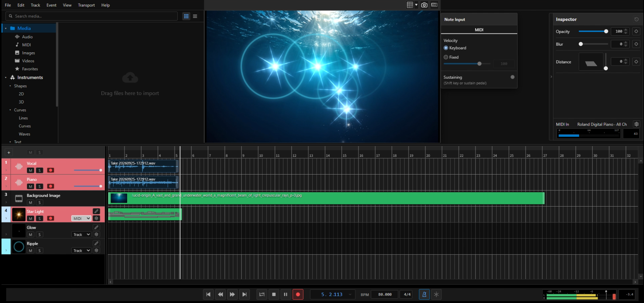The height and width of the screenshot is (303, 644).
Task: Collapse the Instruments tree node
Action: tap(6, 78)
